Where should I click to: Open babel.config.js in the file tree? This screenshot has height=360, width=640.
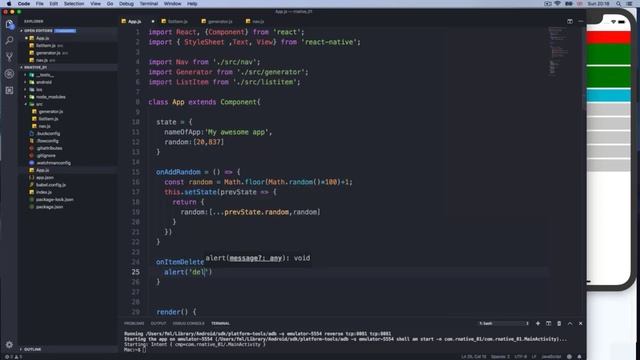pos(51,185)
